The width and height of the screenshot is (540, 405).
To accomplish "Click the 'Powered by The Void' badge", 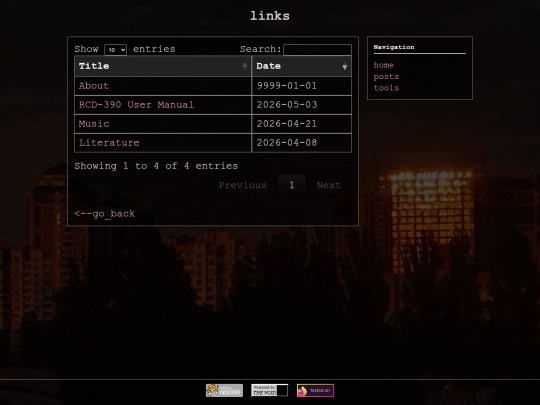I will (269, 390).
